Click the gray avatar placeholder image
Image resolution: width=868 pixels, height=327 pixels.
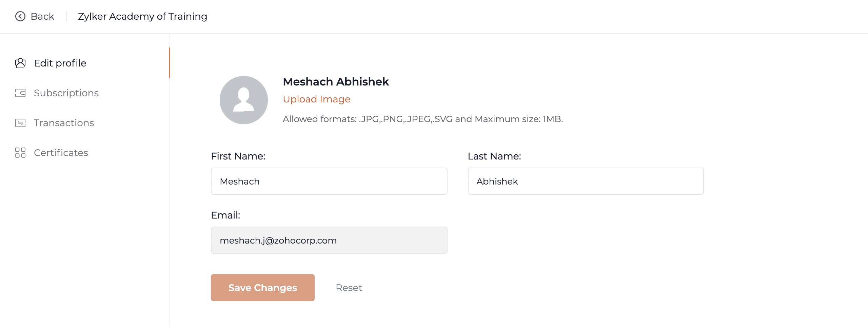[x=244, y=100]
